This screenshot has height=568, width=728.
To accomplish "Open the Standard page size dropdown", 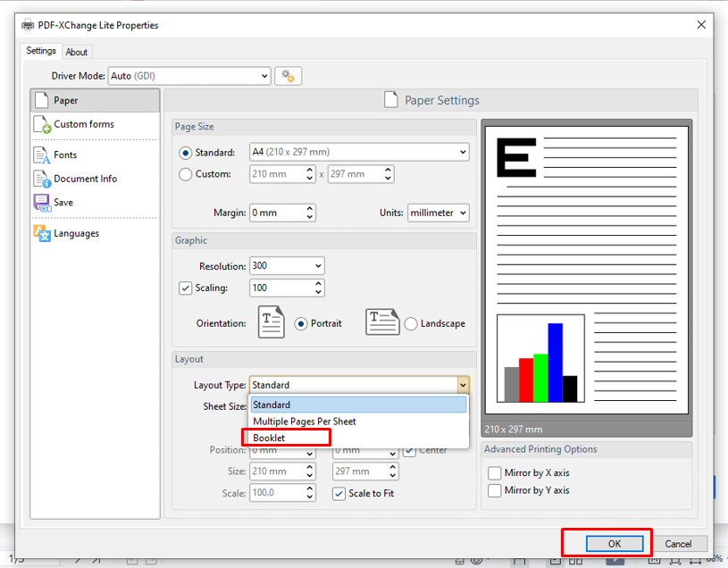I will (462, 152).
